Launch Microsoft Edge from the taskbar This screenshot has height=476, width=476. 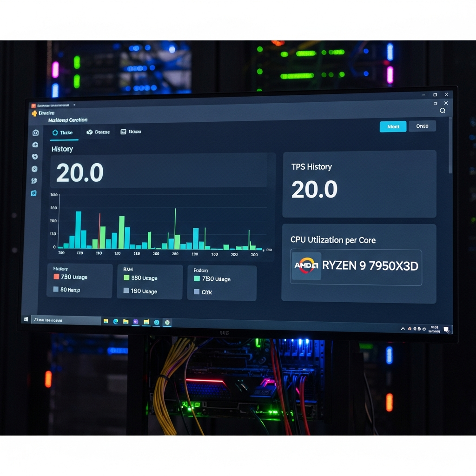pyautogui.click(x=116, y=321)
